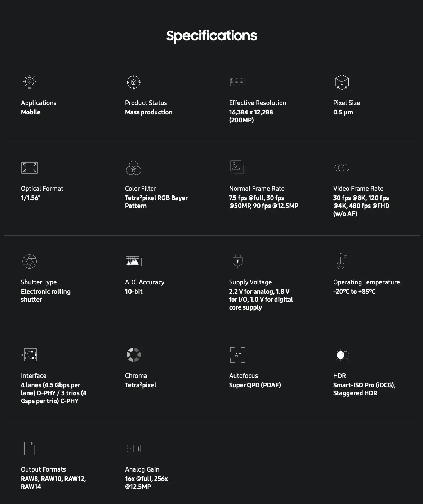Click the Product Status cube icon

(133, 82)
